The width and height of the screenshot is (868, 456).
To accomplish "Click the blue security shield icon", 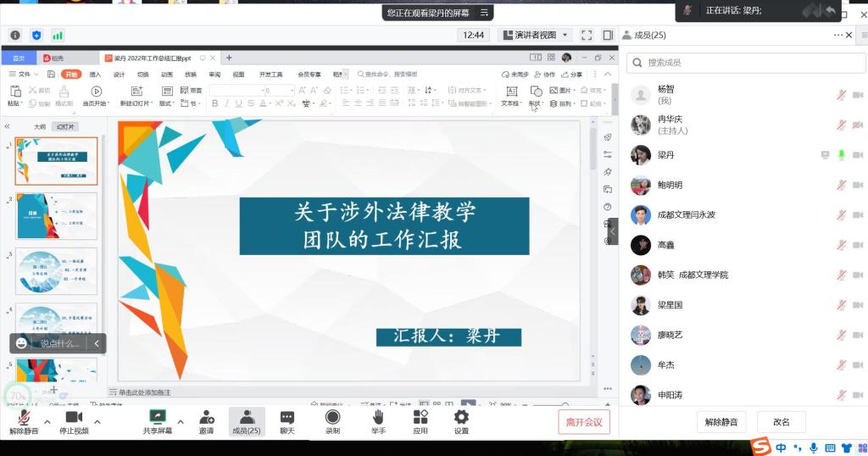I will [x=36, y=35].
